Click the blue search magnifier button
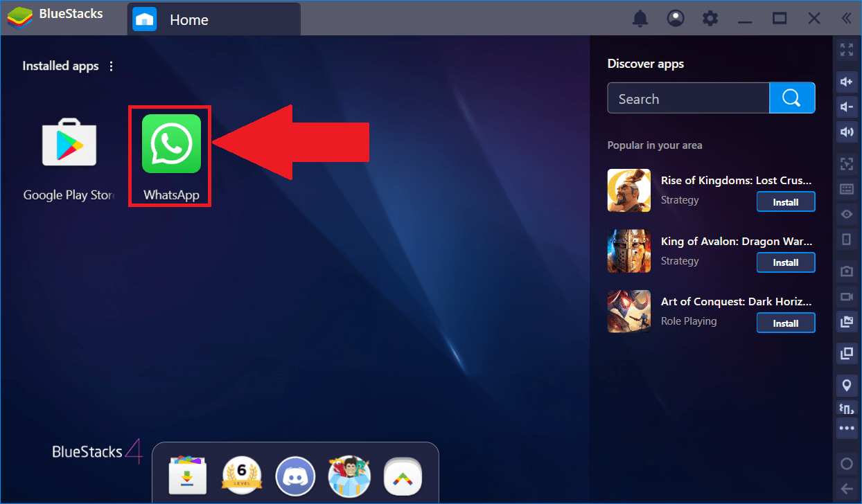 pyautogui.click(x=792, y=98)
